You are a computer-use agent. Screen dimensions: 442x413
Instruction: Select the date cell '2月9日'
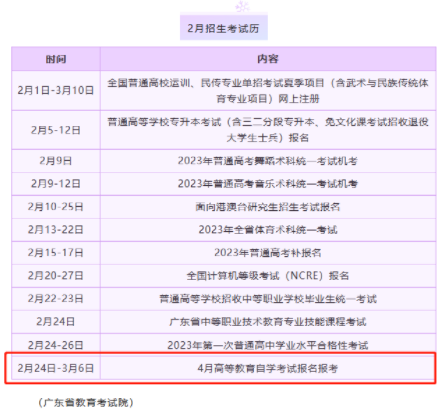[x=56, y=161]
